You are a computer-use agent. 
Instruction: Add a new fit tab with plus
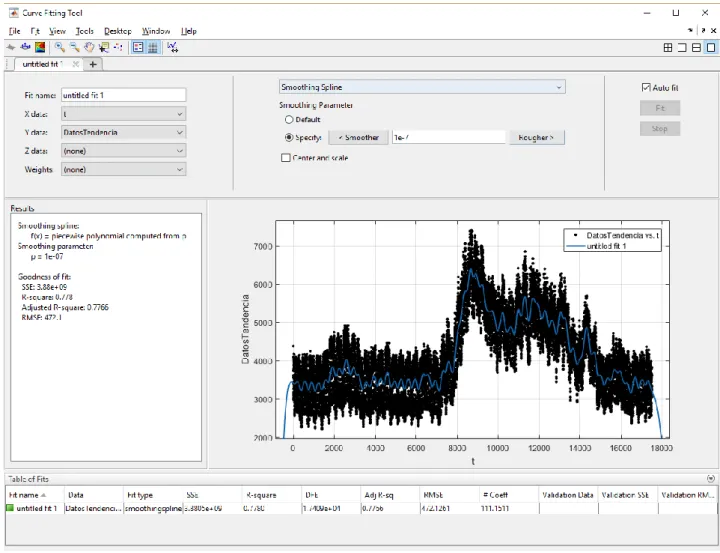click(x=93, y=64)
